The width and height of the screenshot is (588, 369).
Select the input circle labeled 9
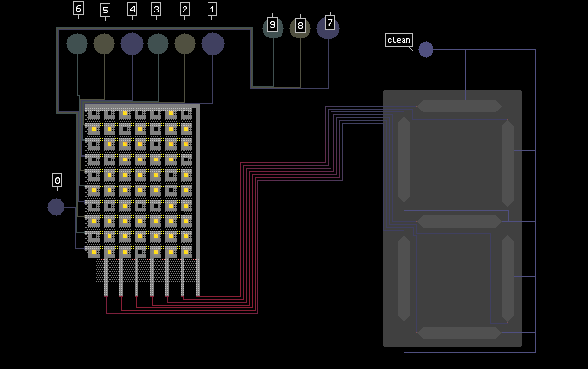[273, 28]
